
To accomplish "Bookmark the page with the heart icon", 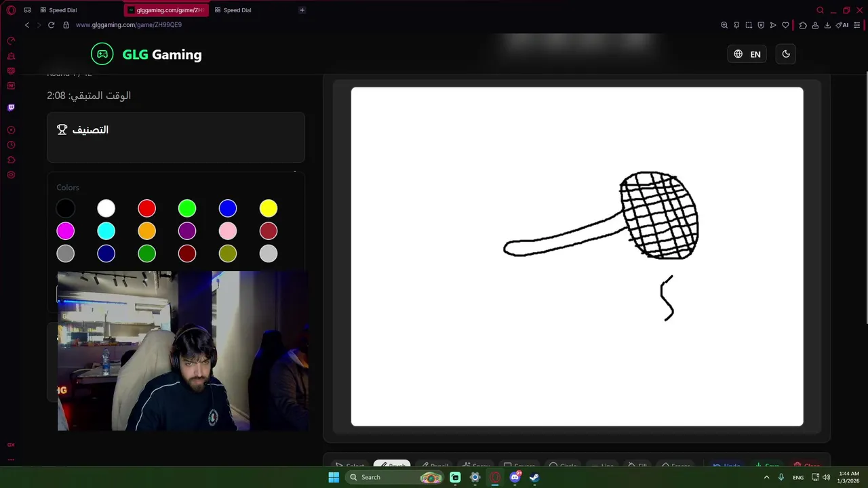I will [785, 25].
